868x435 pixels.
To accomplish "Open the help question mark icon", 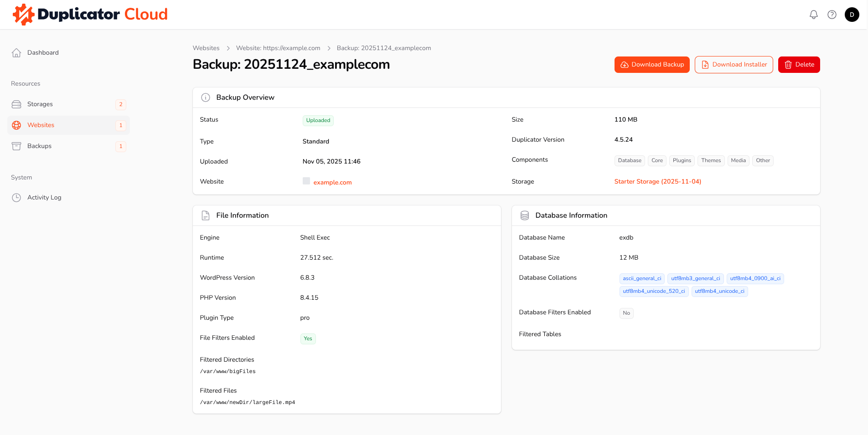I will pos(832,15).
